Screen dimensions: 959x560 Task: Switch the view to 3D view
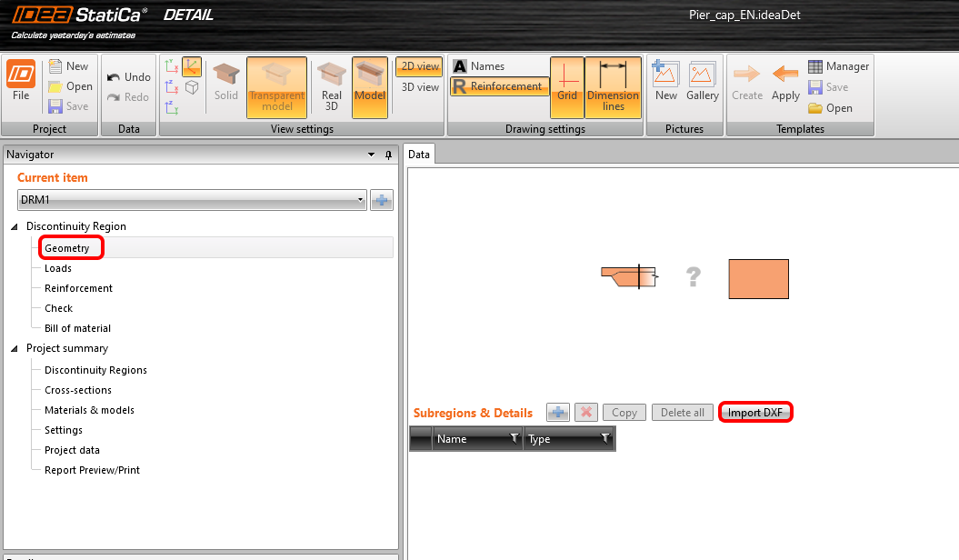click(x=418, y=86)
